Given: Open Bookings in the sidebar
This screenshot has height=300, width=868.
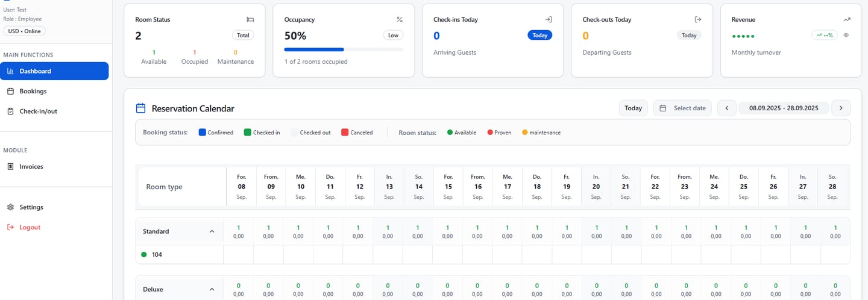Looking at the screenshot, I should (33, 91).
